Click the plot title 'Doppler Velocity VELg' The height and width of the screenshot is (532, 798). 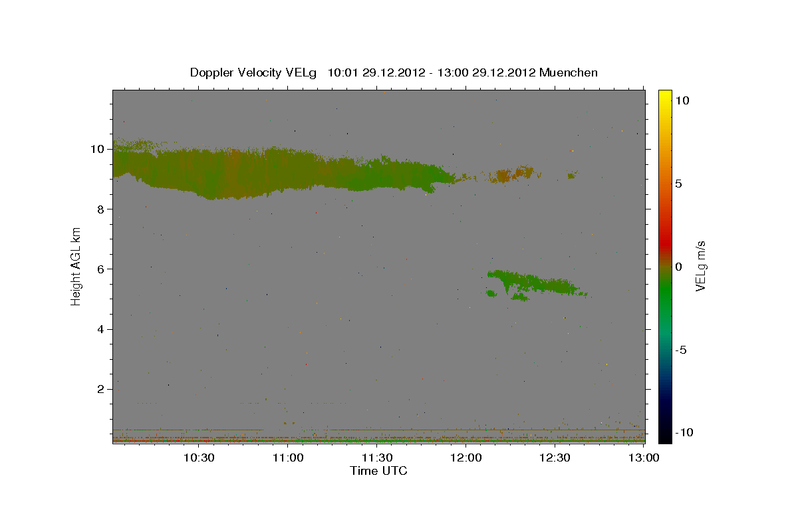254,72
